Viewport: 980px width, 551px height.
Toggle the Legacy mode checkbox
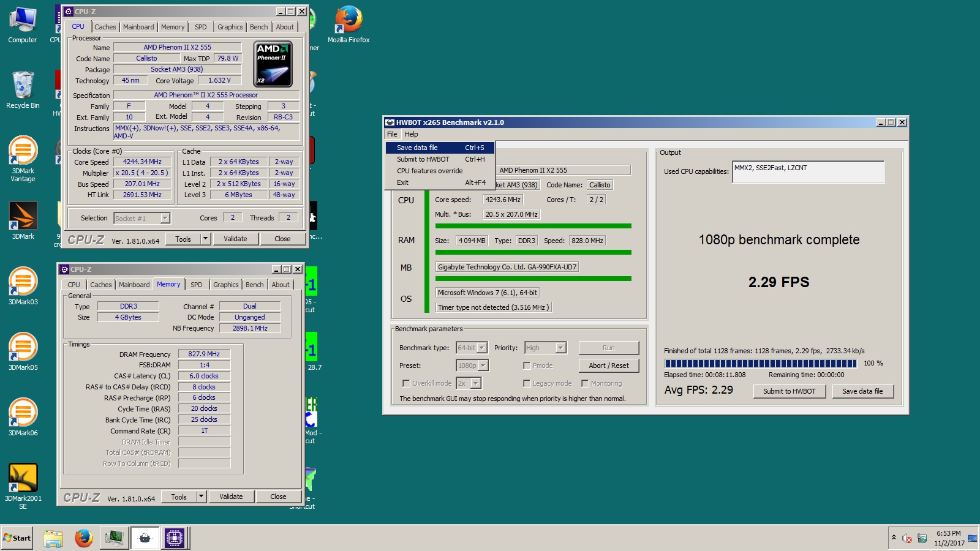tap(527, 383)
